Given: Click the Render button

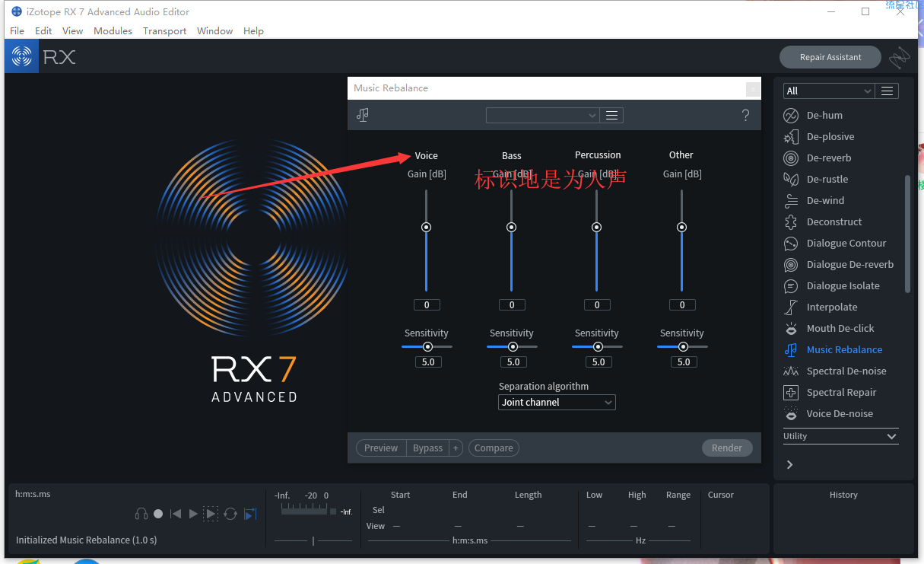Looking at the screenshot, I should 727,448.
